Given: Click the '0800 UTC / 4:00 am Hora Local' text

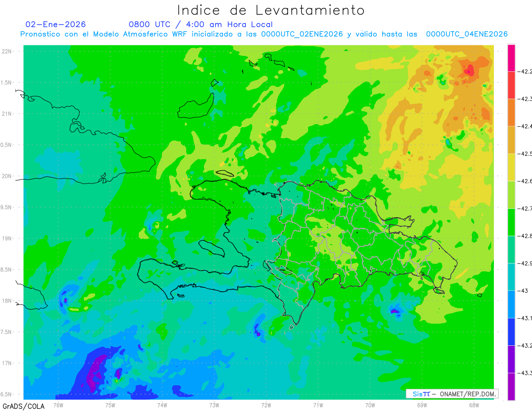Looking at the screenshot, I should [200, 24].
